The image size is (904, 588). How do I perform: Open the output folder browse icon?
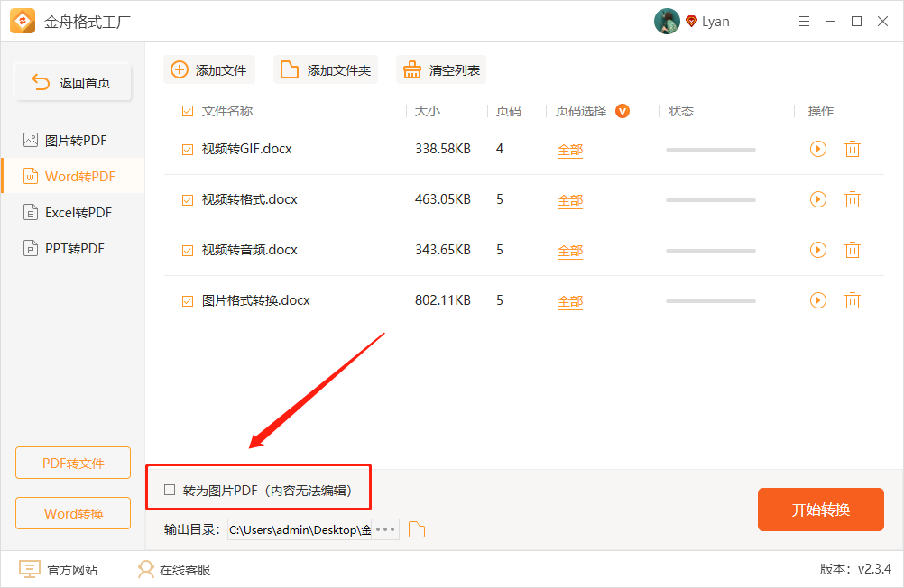pos(416,529)
